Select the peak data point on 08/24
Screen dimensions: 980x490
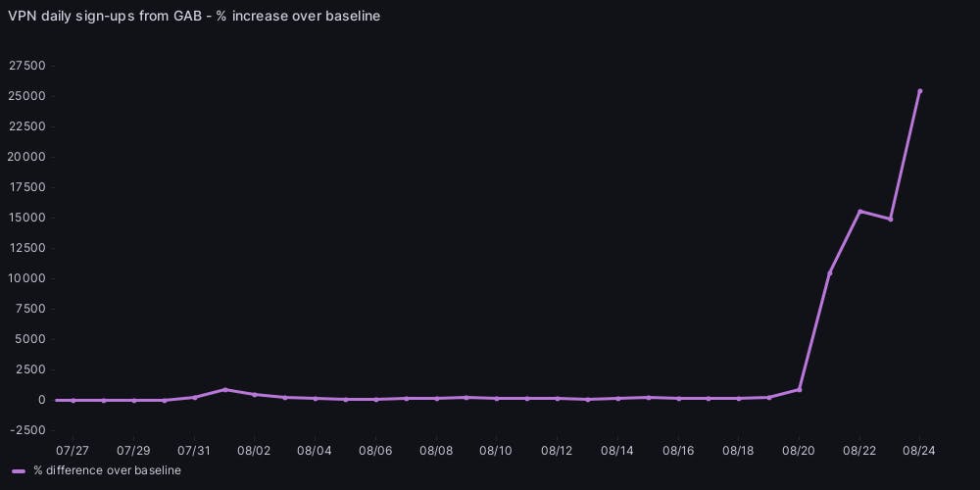(x=919, y=91)
